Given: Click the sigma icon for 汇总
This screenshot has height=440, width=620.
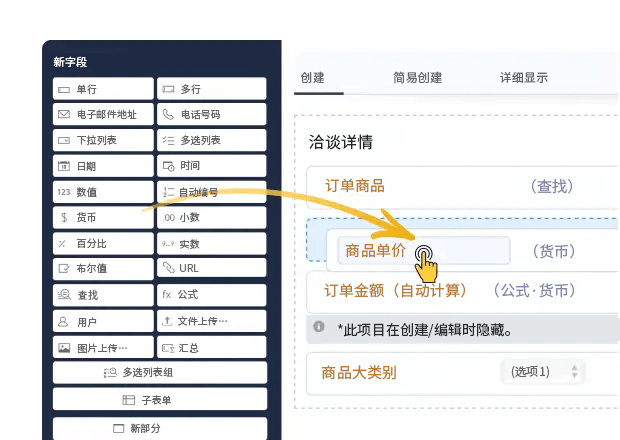Looking at the screenshot, I should tap(168, 348).
